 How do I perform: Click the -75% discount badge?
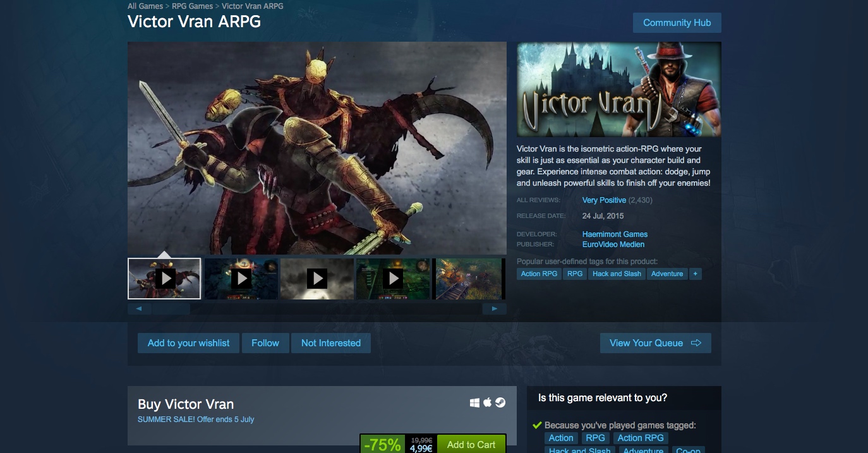382,445
